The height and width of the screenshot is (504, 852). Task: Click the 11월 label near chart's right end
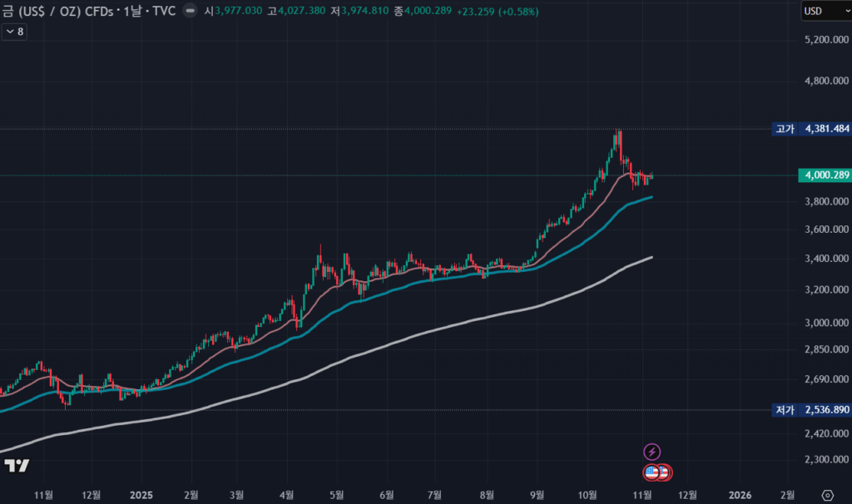(x=640, y=493)
